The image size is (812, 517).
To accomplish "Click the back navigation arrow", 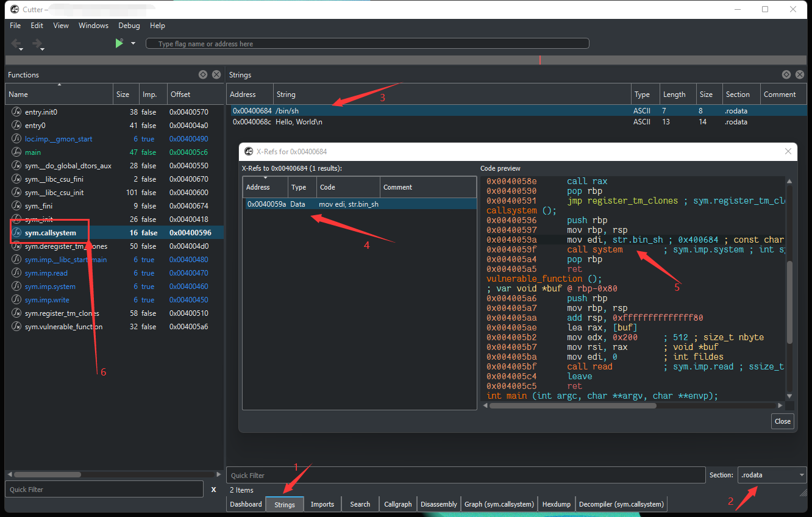I will 16,44.
